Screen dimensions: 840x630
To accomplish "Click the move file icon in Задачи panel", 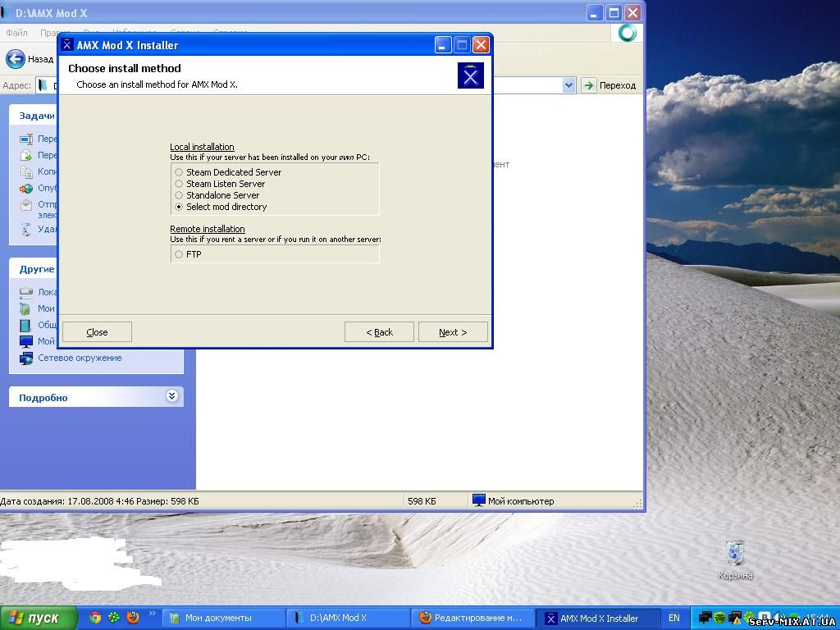I will (x=26, y=155).
